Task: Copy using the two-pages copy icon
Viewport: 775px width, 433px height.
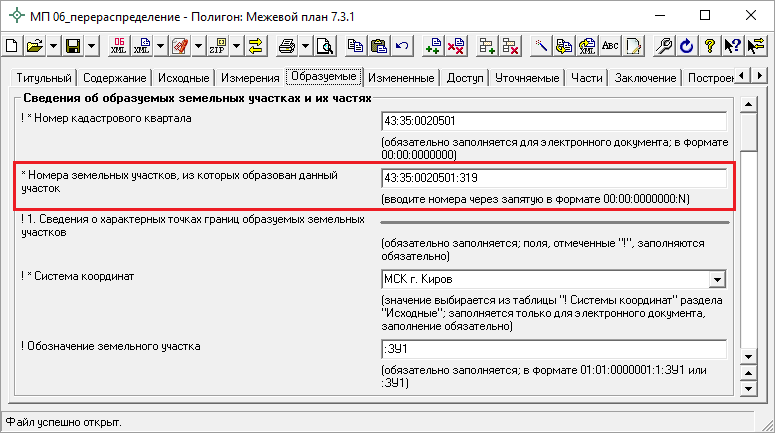Action: (x=355, y=46)
